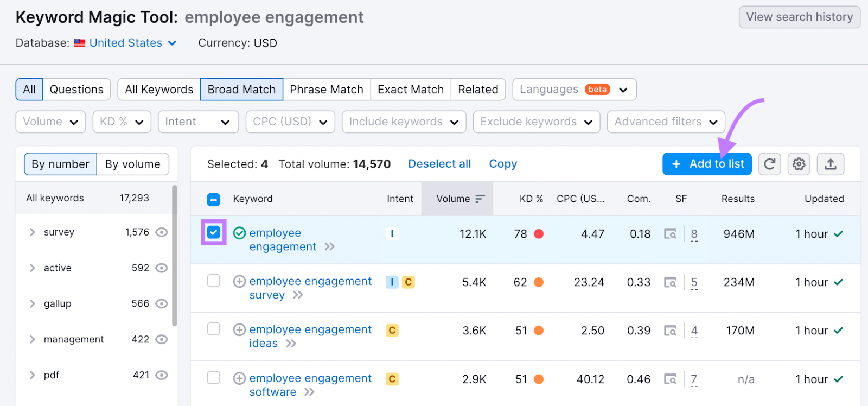Click the export upload icon button

point(830,164)
